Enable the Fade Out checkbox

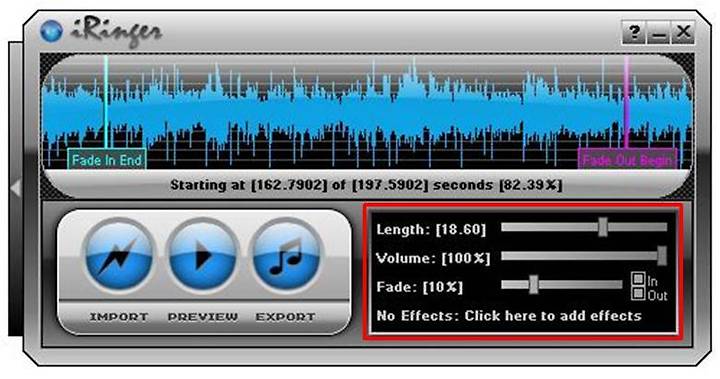[x=638, y=293]
